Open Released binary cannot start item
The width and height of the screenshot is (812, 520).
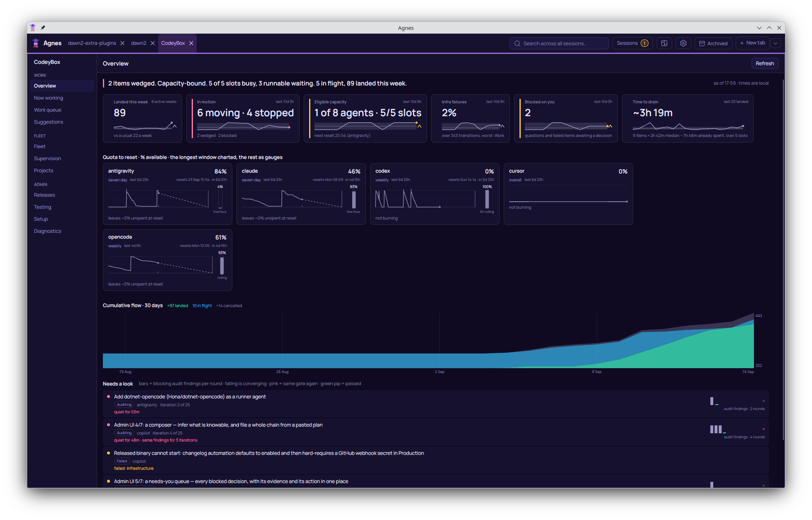(x=436, y=460)
